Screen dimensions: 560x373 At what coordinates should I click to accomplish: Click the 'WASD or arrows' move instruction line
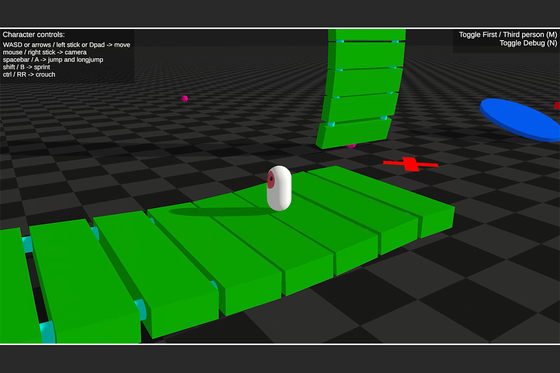coord(66,45)
